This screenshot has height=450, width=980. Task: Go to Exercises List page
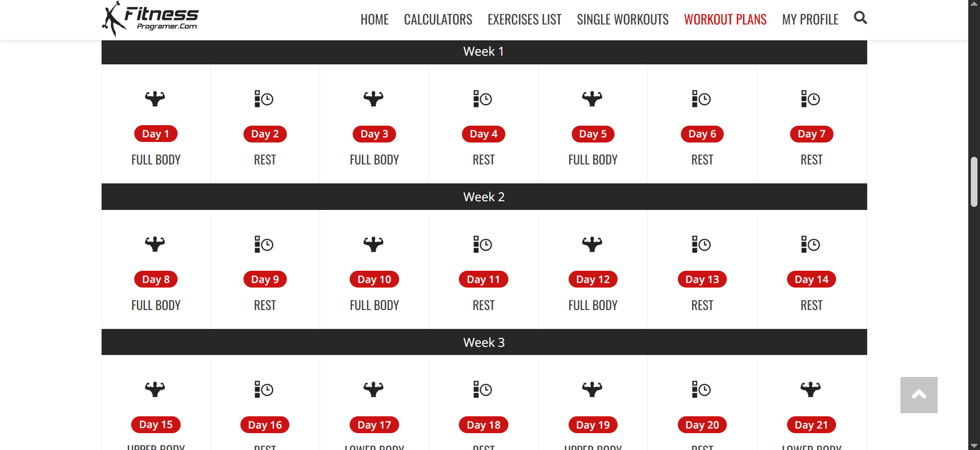524,20
